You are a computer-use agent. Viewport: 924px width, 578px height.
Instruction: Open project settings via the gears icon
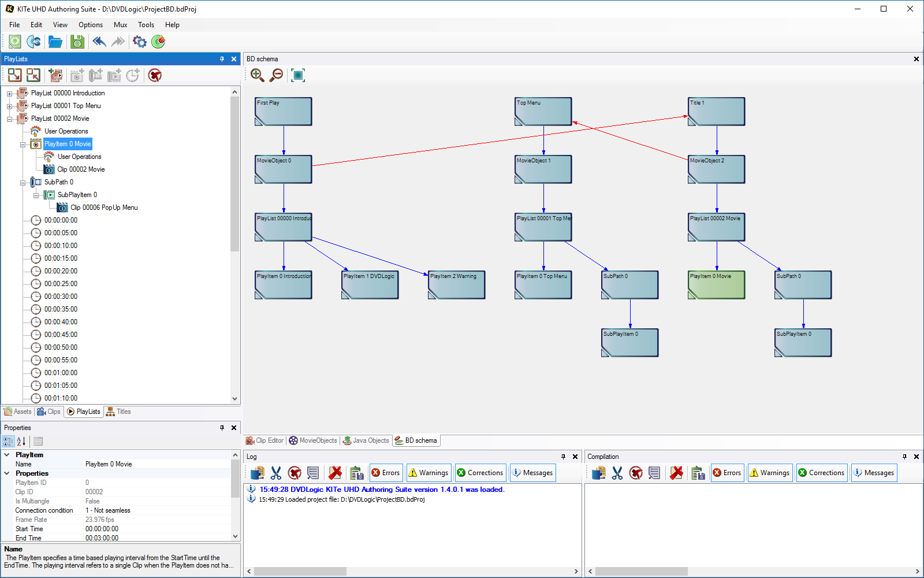point(139,42)
